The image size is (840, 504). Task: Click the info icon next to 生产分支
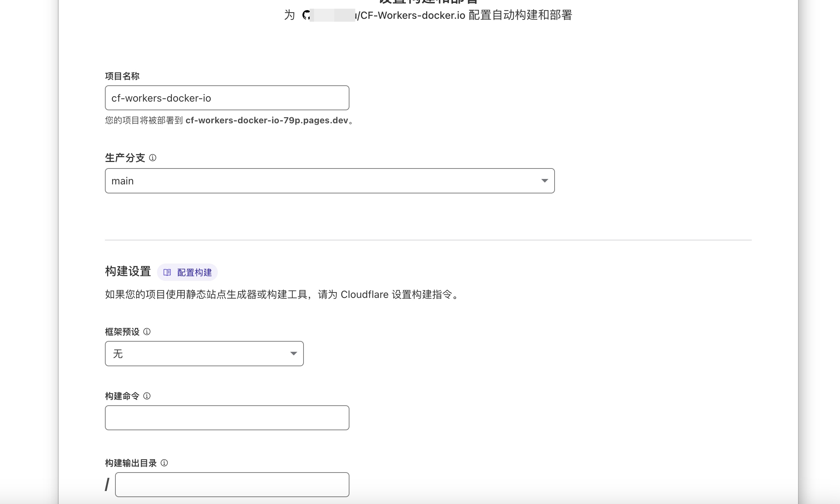coord(153,158)
